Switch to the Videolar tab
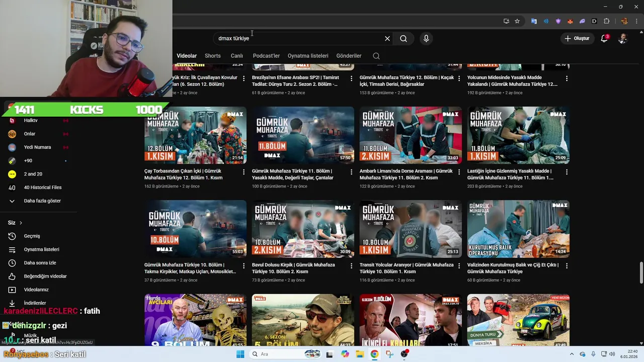The width and height of the screenshot is (644, 362). (x=187, y=56)
